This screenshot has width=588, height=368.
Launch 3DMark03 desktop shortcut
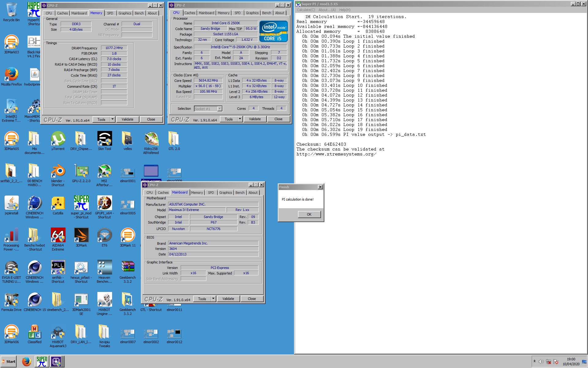(11, 44)
